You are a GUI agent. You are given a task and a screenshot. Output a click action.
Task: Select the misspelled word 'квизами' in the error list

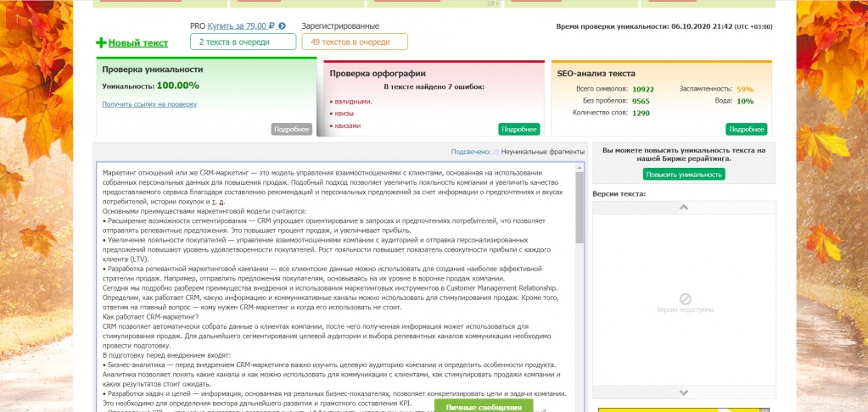point(349,125)
